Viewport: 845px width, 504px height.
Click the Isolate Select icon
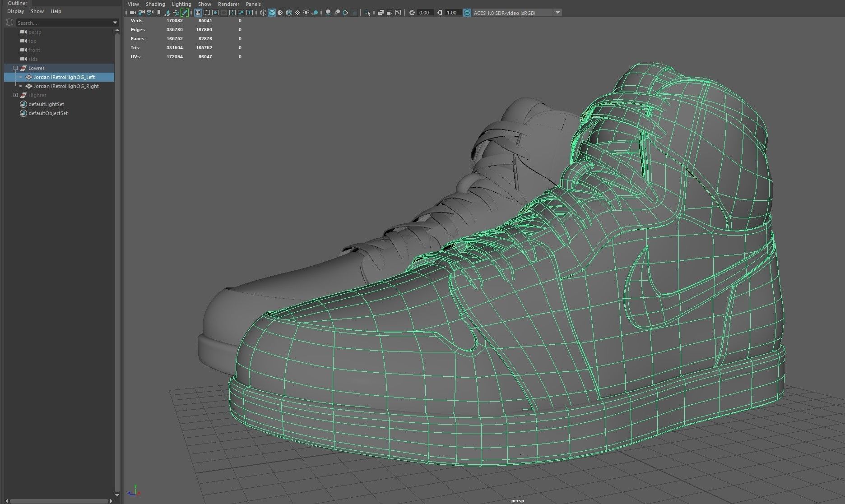367,13
